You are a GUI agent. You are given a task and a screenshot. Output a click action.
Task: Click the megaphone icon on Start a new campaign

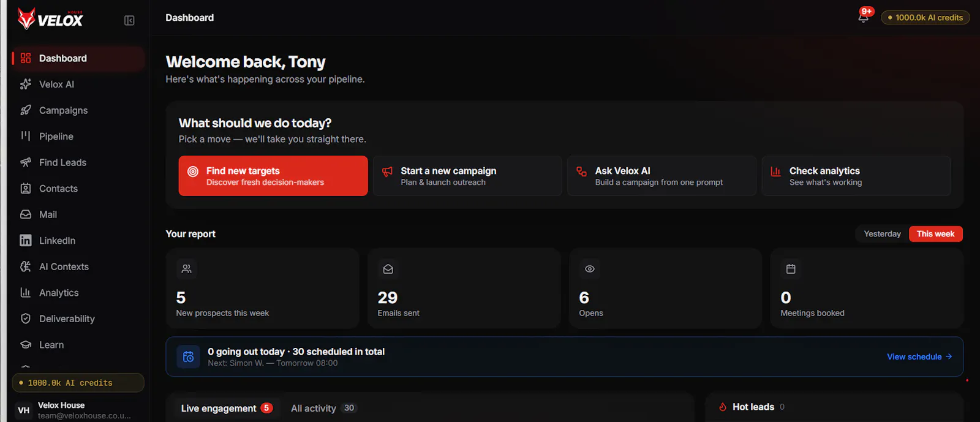[387, 171]
